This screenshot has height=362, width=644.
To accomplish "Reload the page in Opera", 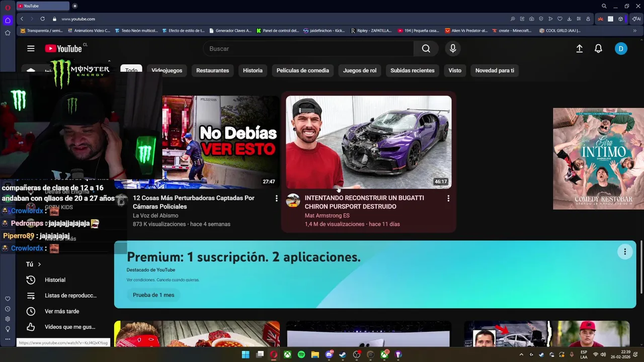I will pos(42,19).
